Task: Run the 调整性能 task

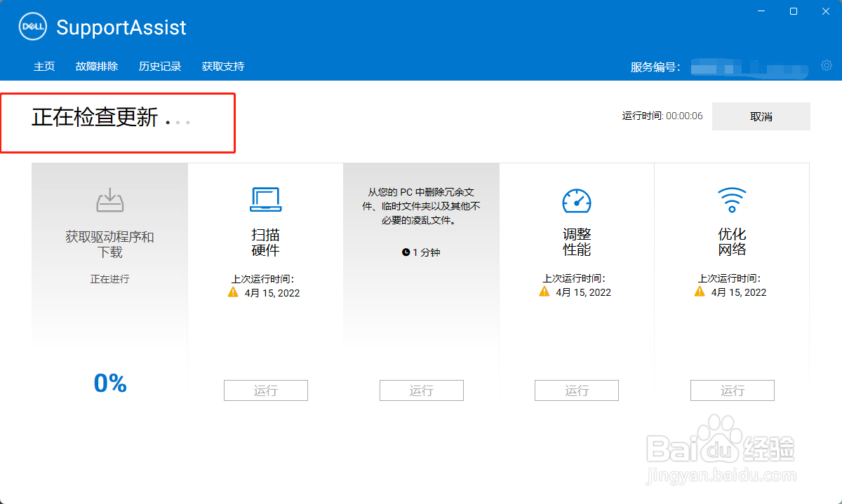Action: point(577,390)
